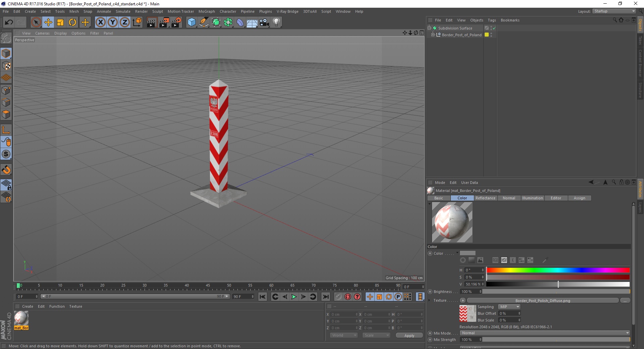Switch to Polygons mode
The width and height of the screenshot is (644, 349).
(6, 114)
